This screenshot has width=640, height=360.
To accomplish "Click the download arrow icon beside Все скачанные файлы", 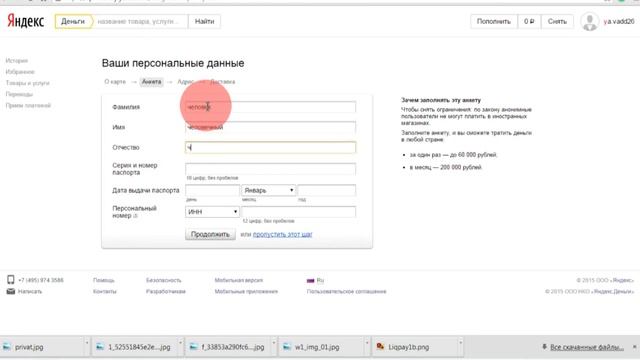I will click(544, 347).
